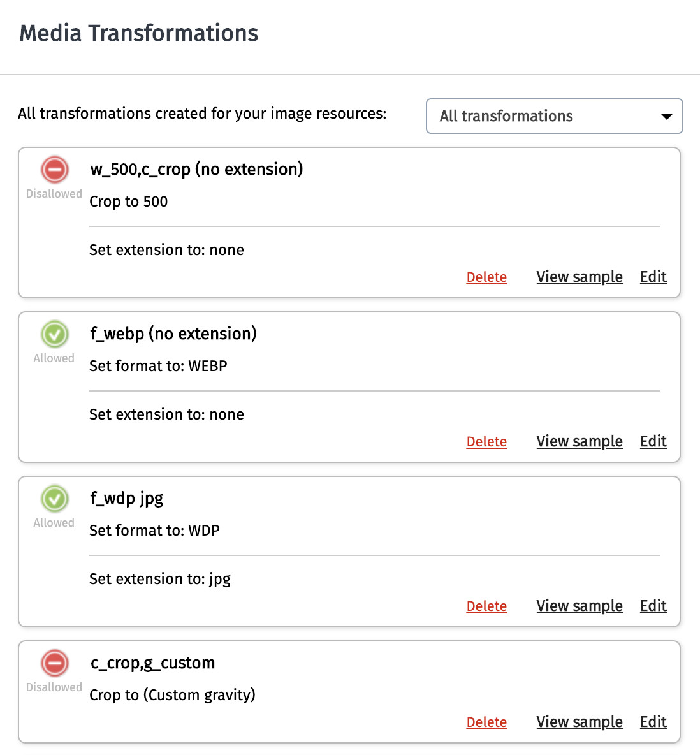Toggle the Allowed status icon for f_wdp jpg
Image resolution: width=700 pixels, height=755 pixels.
pos(54,499)
